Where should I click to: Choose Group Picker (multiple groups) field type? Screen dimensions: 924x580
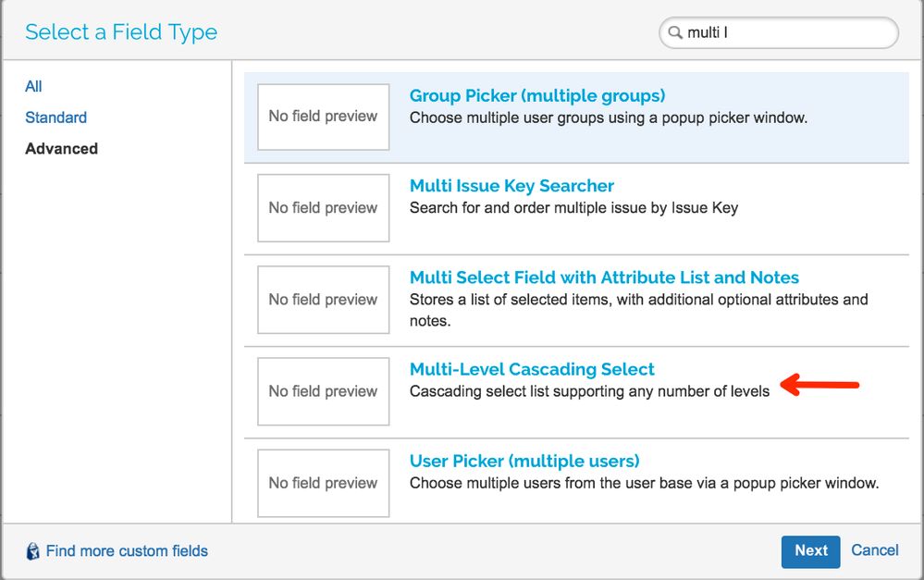[x=537, y=96]
